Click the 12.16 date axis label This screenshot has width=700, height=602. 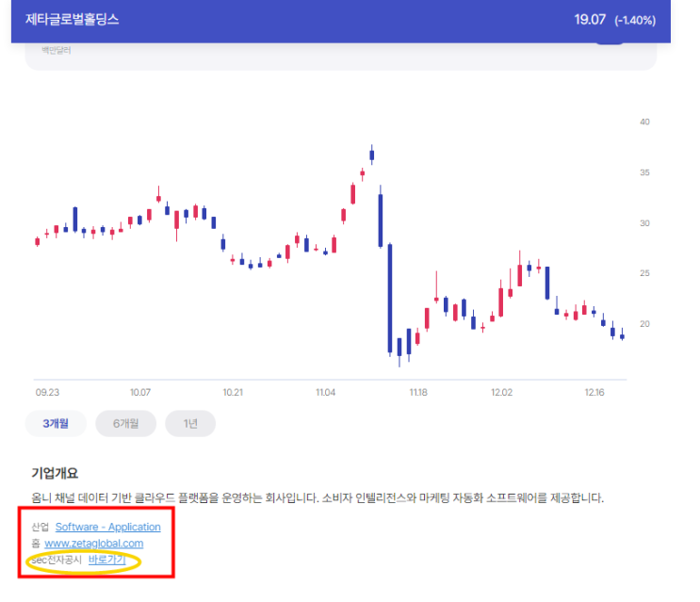coord(594,392)
